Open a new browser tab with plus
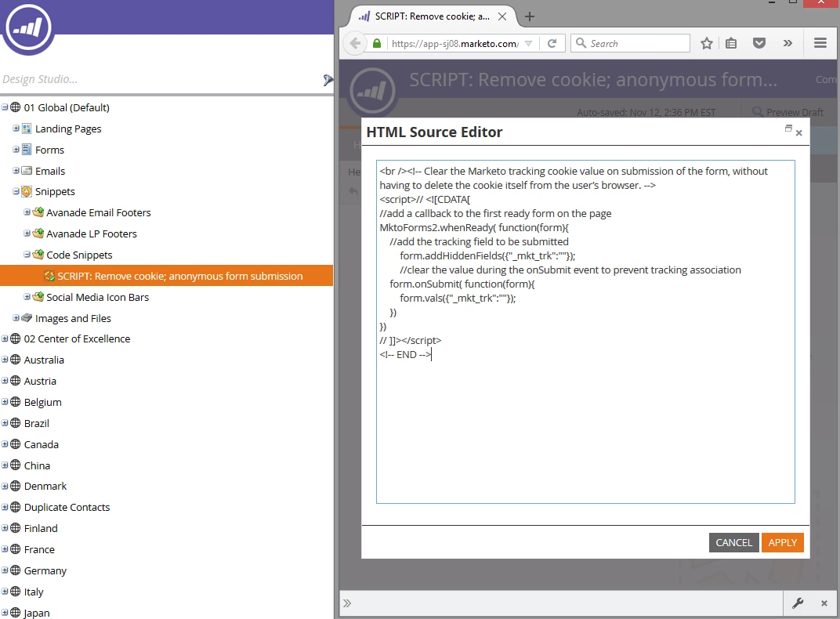This screenshot has height=619, width=840. coord(529,16)
